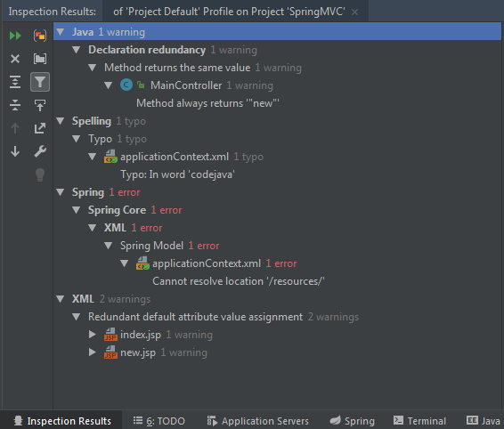Open the Java tool window tab
Image resolution: width=504 pixels, height=429 pixels.
coord(484,421)
